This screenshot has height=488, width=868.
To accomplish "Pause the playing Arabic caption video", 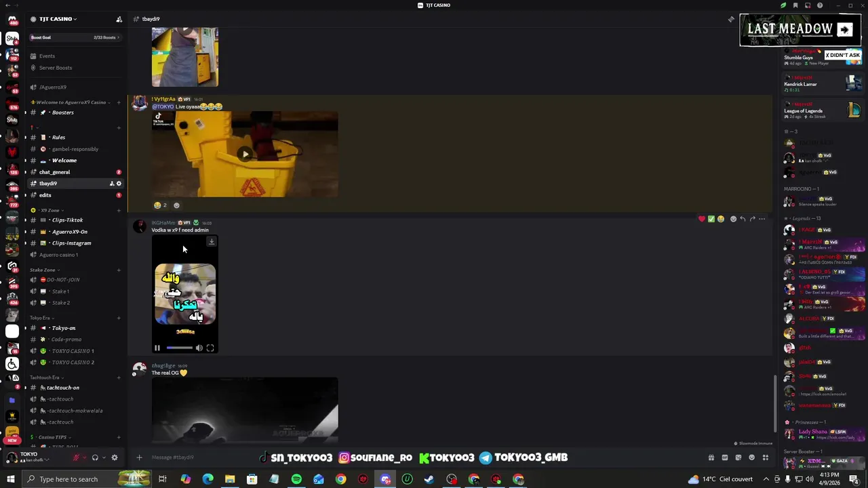I will coord(157,348).
